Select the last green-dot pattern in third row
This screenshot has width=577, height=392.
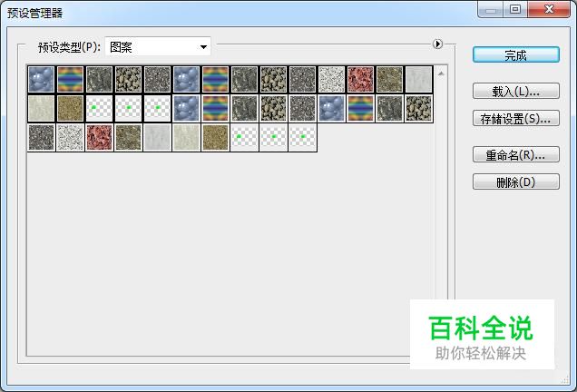point(303,138)
